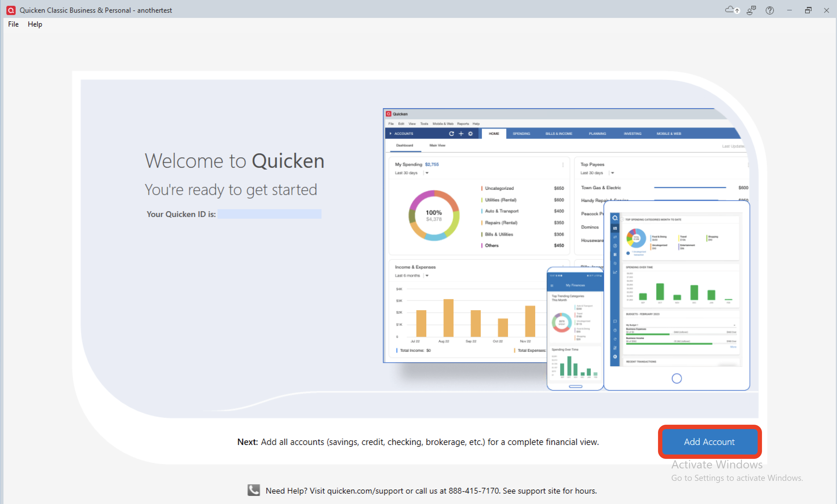Click the 100% spending donut chart
The width and height of the screenshot is (837, 504).
point(434,215)
